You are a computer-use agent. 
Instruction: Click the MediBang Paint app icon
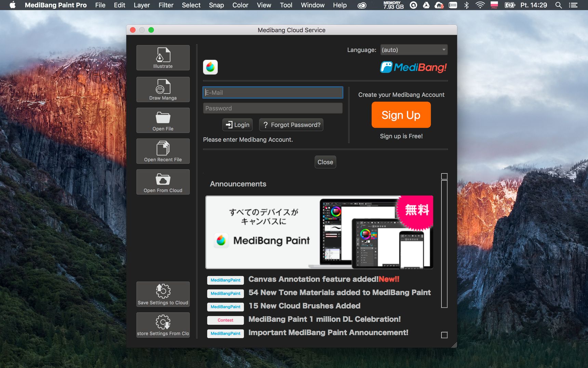(210, 67)
